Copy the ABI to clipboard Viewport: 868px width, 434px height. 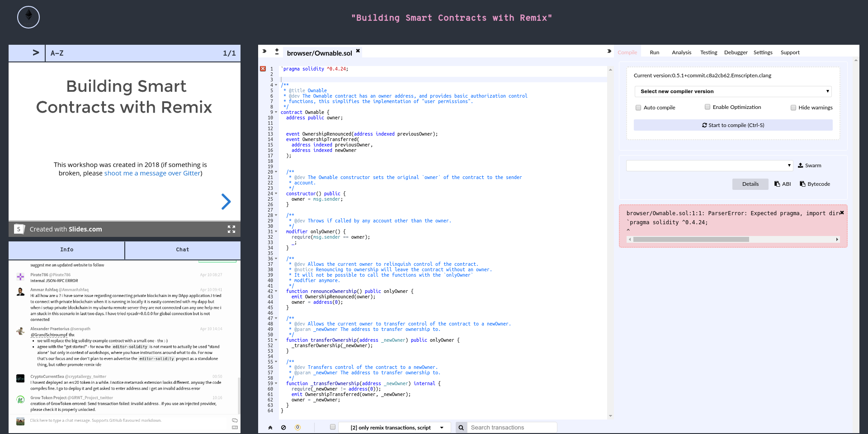[783, 184]
